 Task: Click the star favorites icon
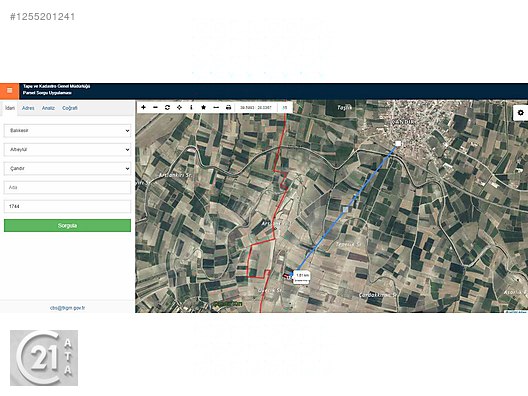tap(203, 107)
